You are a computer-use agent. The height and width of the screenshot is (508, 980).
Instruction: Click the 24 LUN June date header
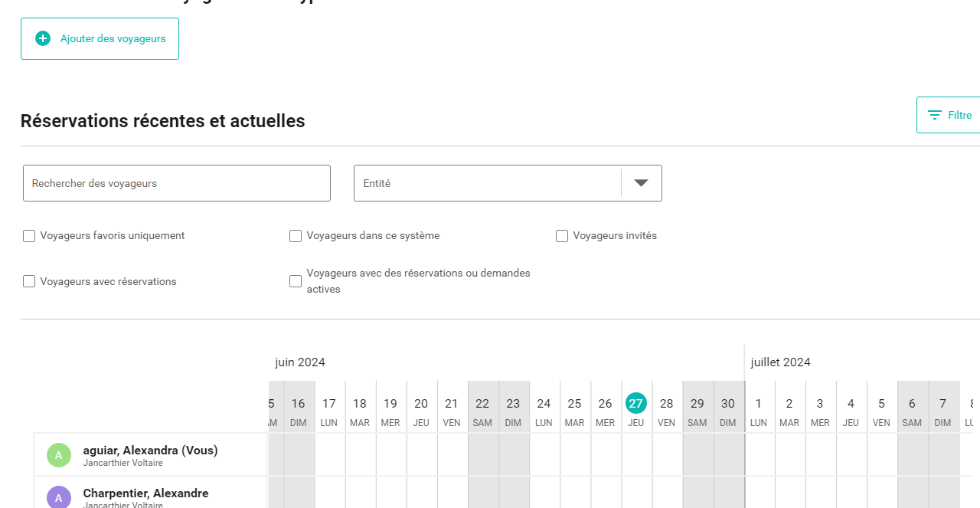click(544, 410)
